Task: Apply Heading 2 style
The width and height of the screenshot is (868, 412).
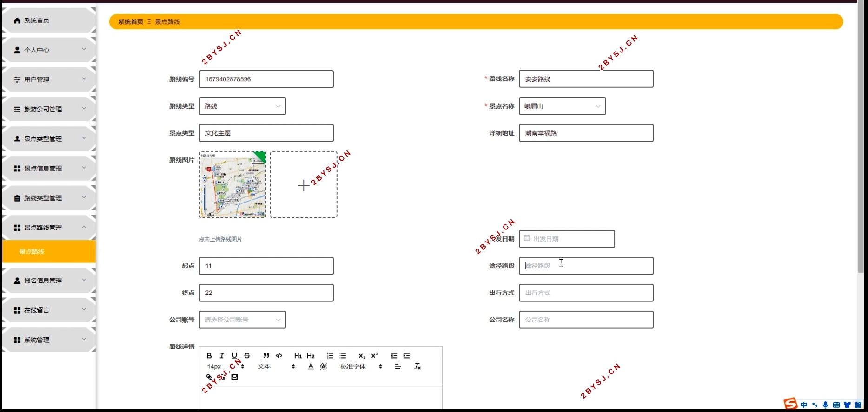Action: tap(311, 356)
